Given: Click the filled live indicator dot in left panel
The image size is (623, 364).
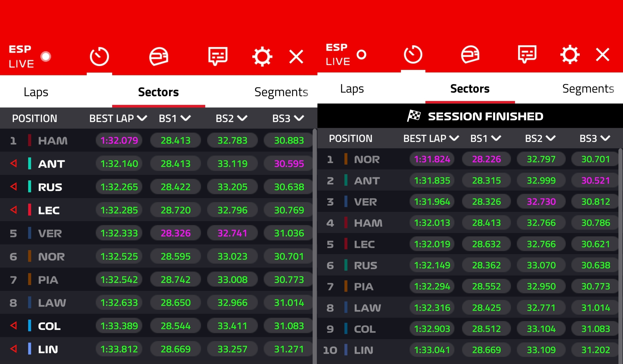Looking at the screenshot, I should (46, 56).
